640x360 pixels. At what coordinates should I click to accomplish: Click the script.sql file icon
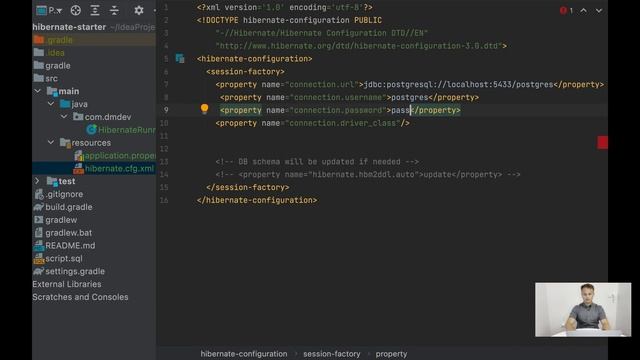(39, 258)
